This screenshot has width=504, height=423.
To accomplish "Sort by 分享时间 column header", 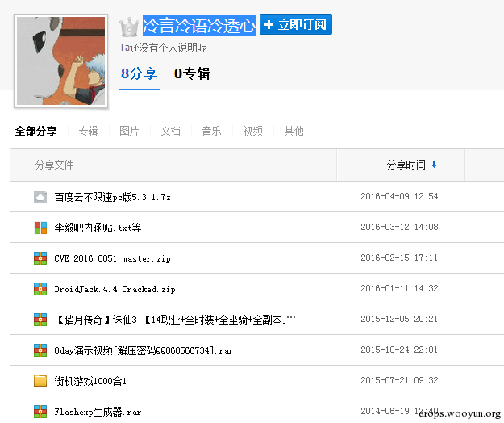I will coord(406,165).
